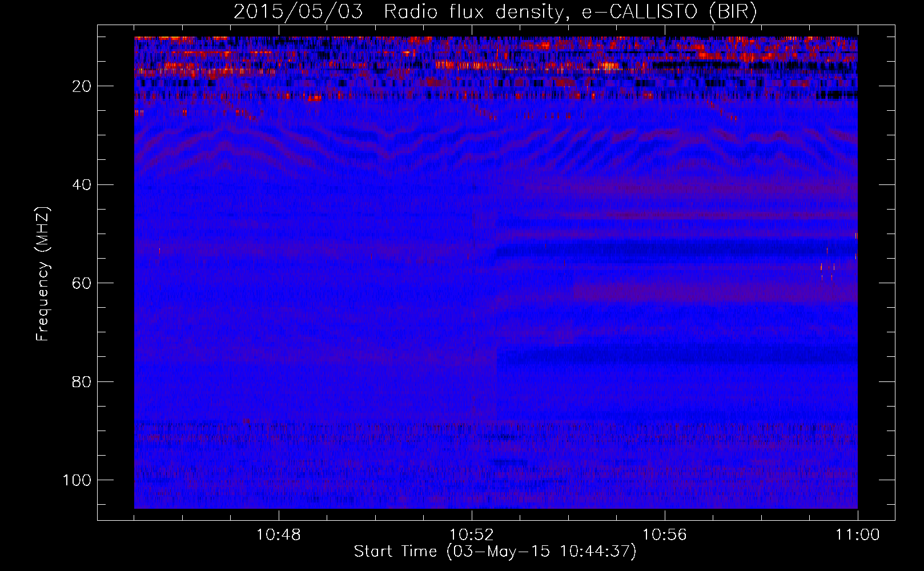The image size is (924, 571).
Task: Click the 10:48 time tick label
Action: (x=279, y=535)
